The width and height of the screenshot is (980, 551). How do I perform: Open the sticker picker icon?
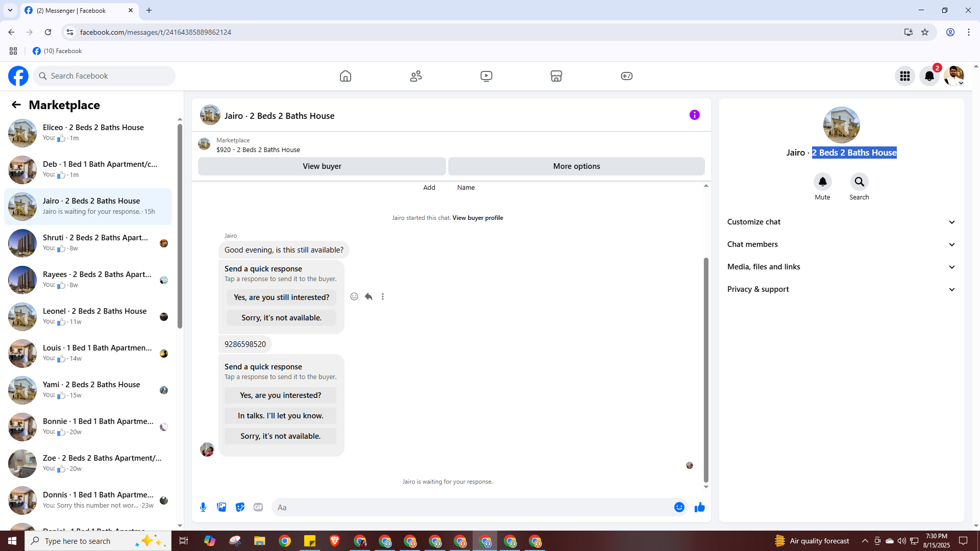tap(240, 507)
